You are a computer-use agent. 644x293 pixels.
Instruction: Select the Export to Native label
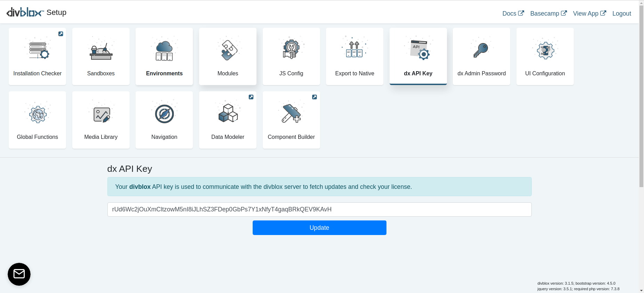[x=354, y=74]
